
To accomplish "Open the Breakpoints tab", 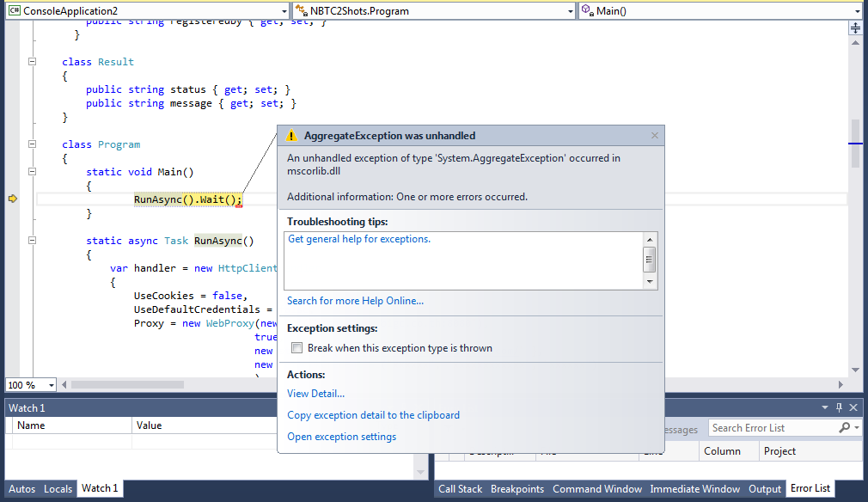I will tap(517, 489).
